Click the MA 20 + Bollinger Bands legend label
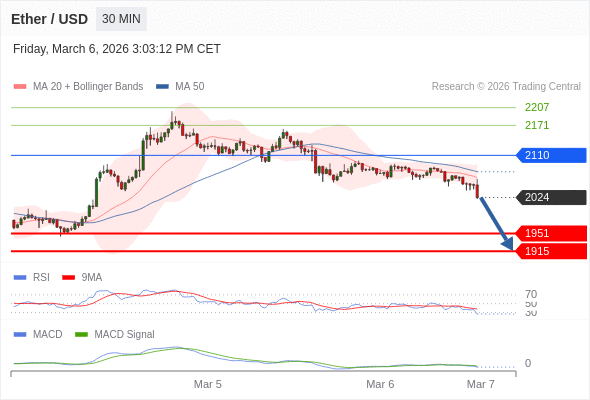 (x=88, y=87)
